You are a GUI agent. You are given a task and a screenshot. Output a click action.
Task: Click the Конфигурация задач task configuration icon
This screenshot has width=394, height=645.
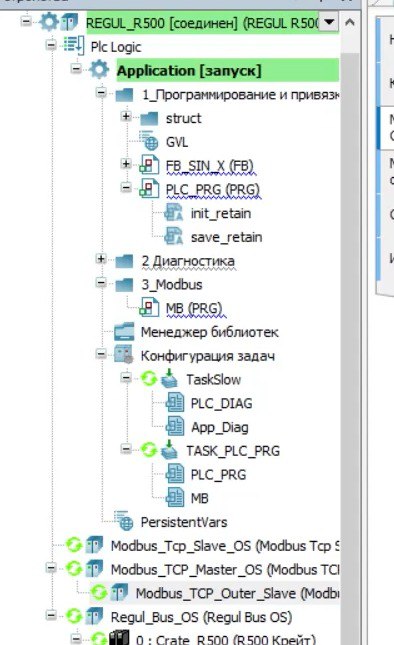click(124, 355)
